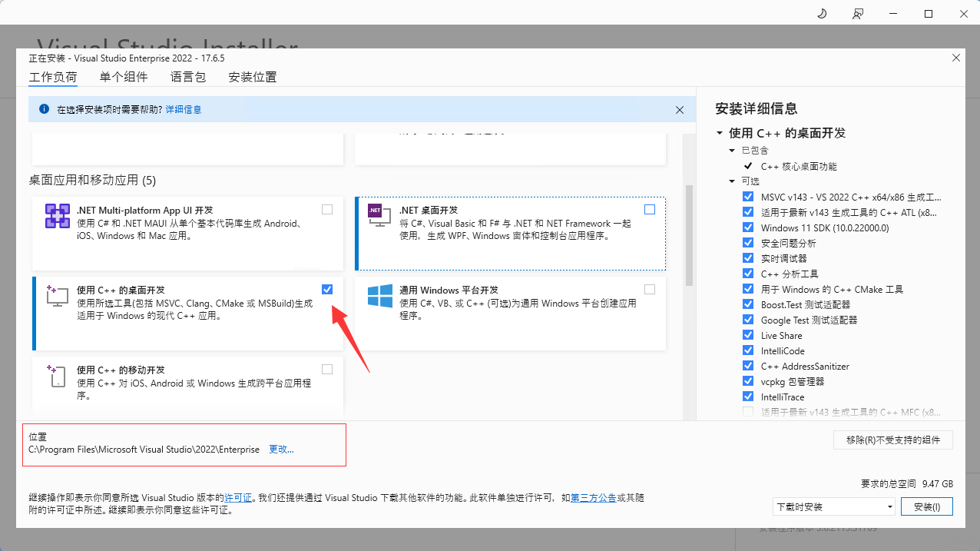Close the installer dialog with the X

click(956, 58)
